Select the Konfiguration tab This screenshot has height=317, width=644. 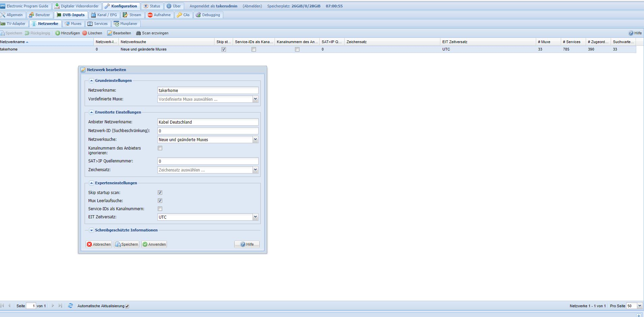coord(121,6)
